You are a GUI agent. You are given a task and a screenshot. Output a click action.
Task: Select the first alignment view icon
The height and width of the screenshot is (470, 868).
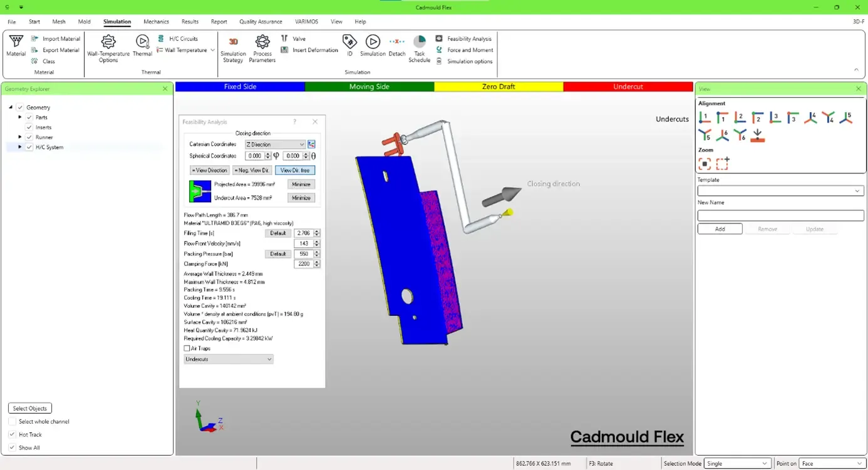705,117
